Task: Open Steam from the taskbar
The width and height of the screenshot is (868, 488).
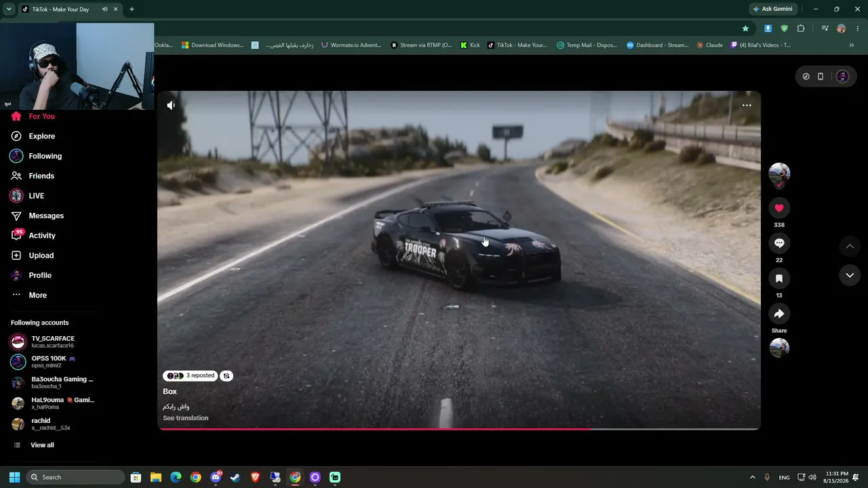Action: pyautogui.click(x=235, y=477)
